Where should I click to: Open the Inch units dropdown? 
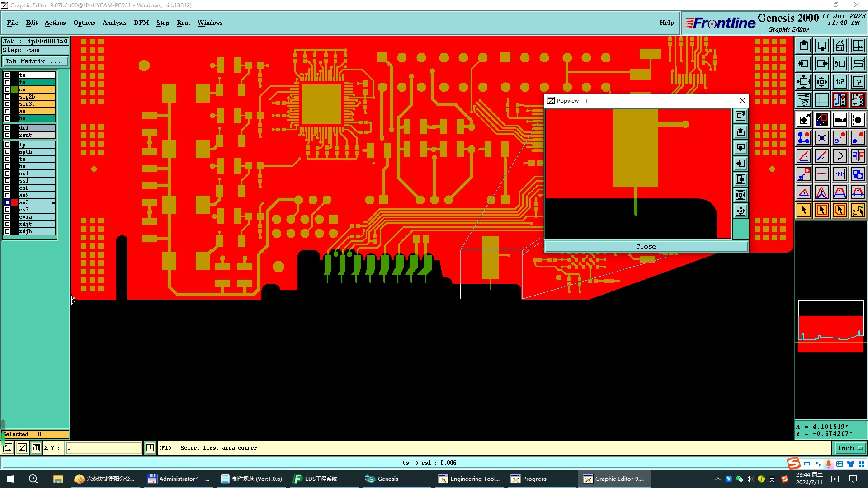(850, 448)
